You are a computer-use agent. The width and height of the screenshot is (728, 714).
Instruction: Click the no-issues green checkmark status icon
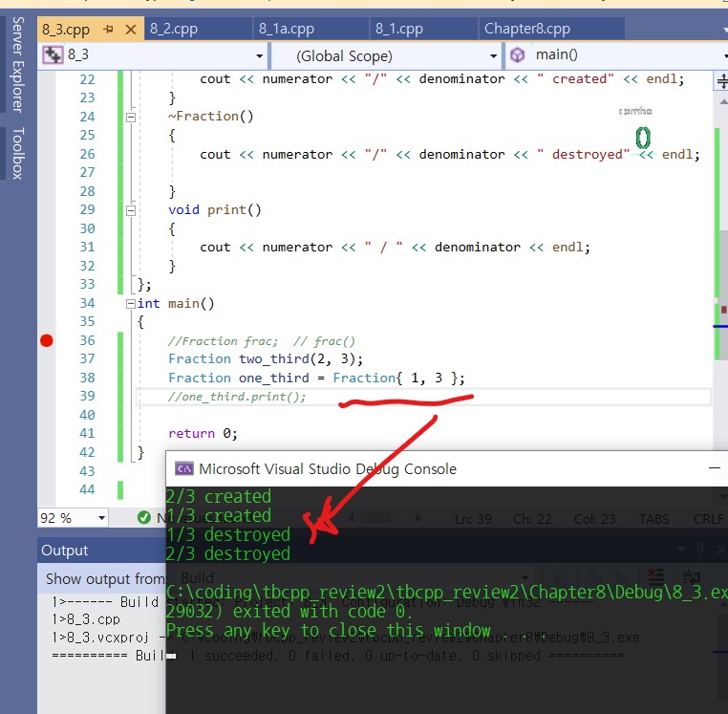coord(144,518)
